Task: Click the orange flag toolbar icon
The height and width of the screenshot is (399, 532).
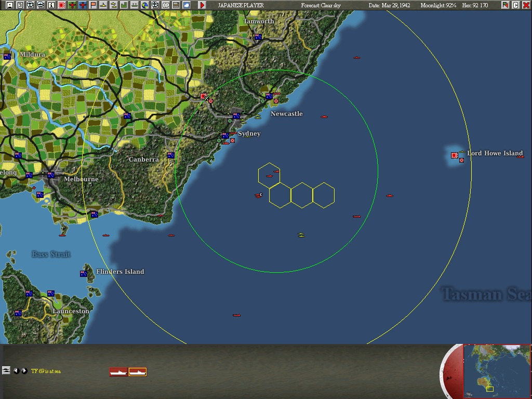Action: (x=93, y=5)
